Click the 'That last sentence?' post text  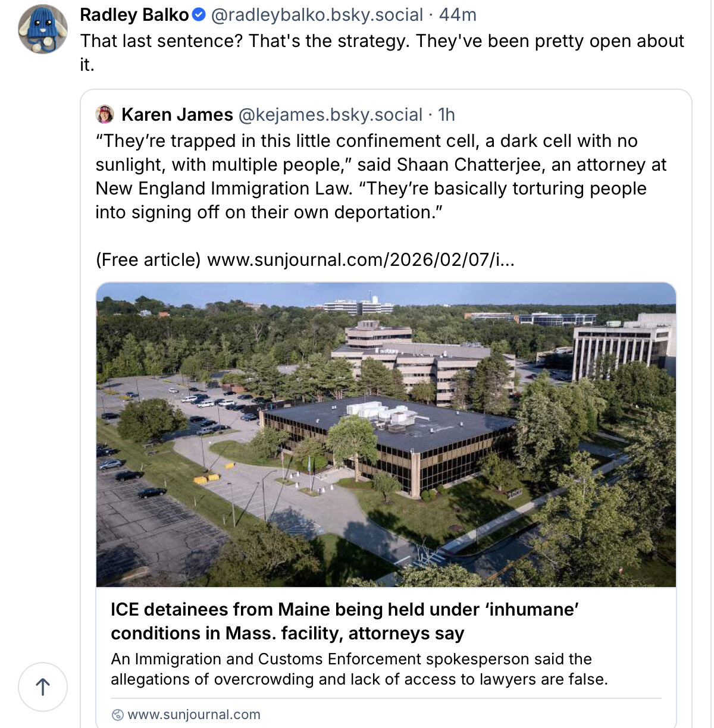381,42
